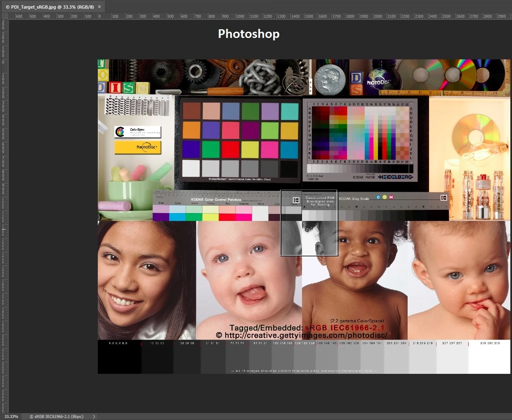Click the red patch on ColorChecker chart

pos(230,149)
